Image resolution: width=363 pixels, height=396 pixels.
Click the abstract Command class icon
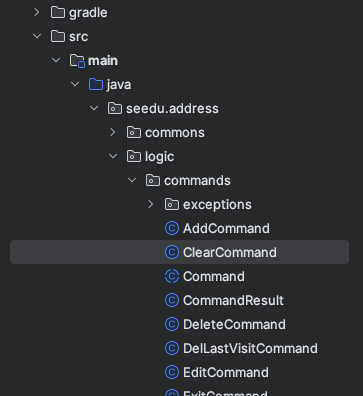172,276
